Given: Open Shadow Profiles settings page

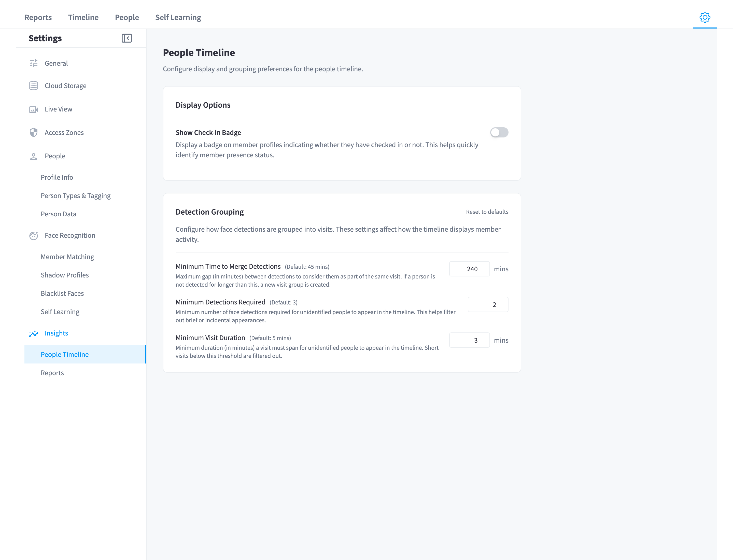Looking at the screenshot, I should click(65, 275).
